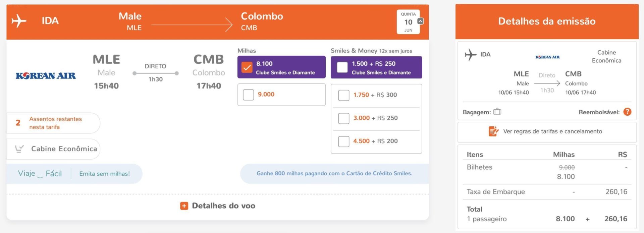Image resolution: width=644 pixels, height=233 pixels.
Task: Click the Reembolsável question mark icon
Action: [627, 112]
